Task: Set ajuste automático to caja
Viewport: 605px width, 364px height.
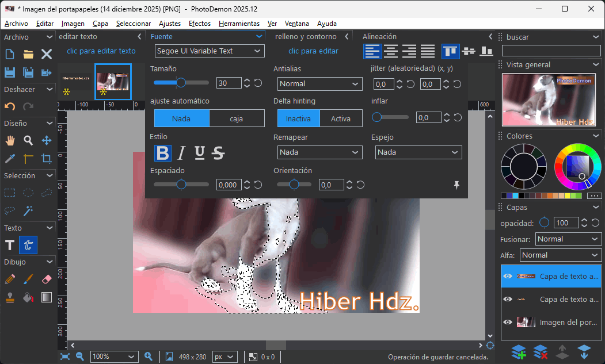Action: [x=236, y=118]
